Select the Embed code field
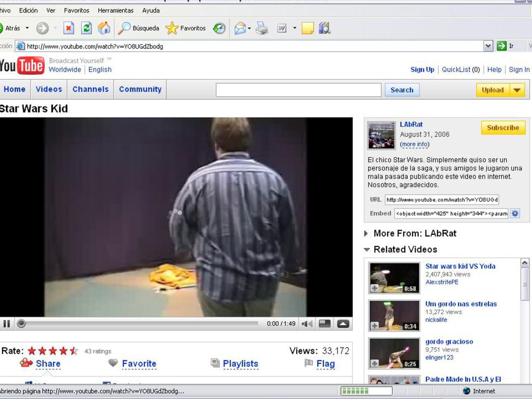532x399 pixels. click(451, 214)
